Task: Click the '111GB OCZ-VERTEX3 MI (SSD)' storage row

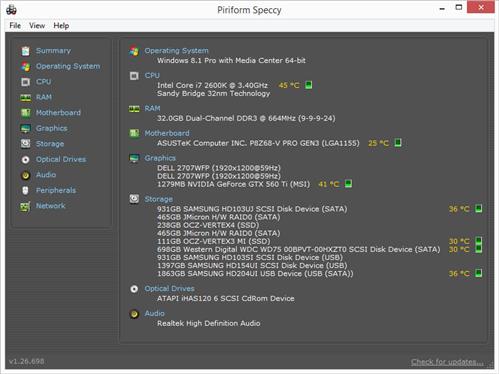Action: point(213,241)
